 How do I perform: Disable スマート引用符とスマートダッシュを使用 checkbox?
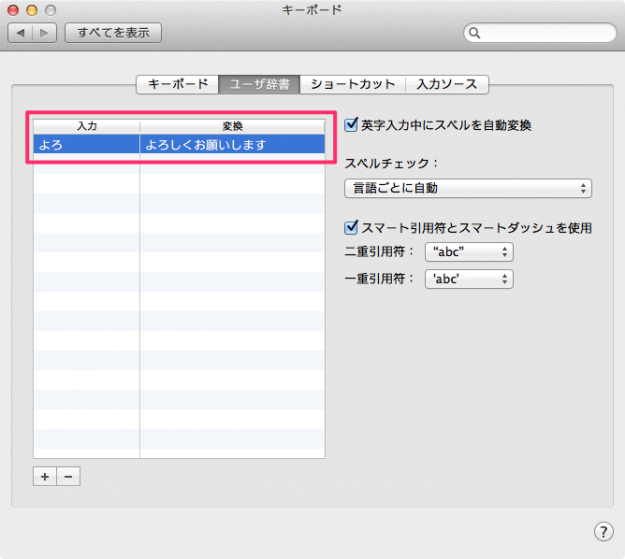point(351,228)
